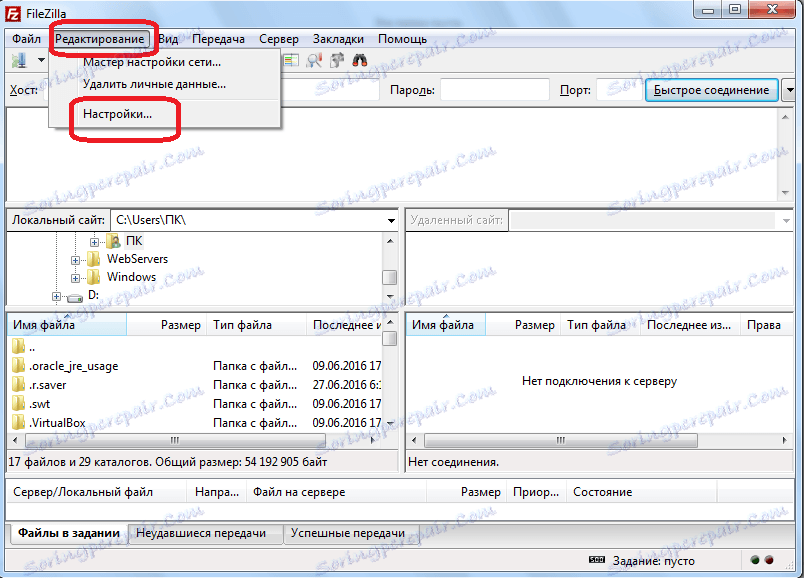The image size is (804, 578).
Task: Sort local files by Последнее изменение column
Action: click(345, 325)
